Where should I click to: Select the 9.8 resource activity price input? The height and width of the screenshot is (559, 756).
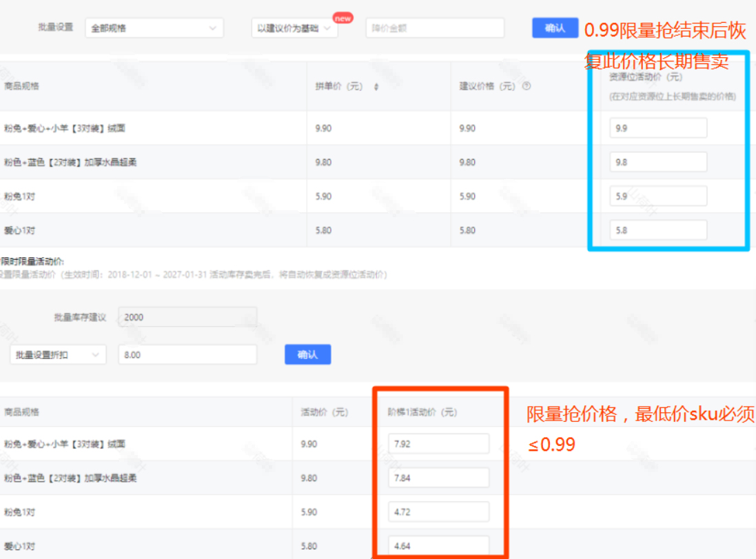(x=657, y=161)
